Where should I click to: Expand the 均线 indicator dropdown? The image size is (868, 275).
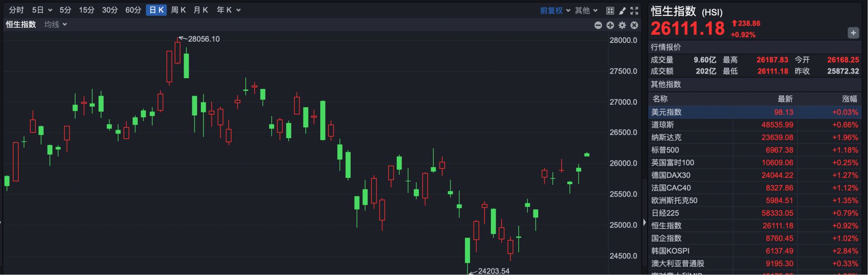click(56, 24)
